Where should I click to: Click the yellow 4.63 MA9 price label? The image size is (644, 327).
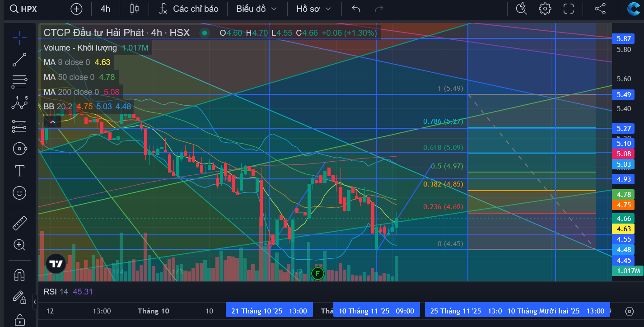[x=623, y=229]
